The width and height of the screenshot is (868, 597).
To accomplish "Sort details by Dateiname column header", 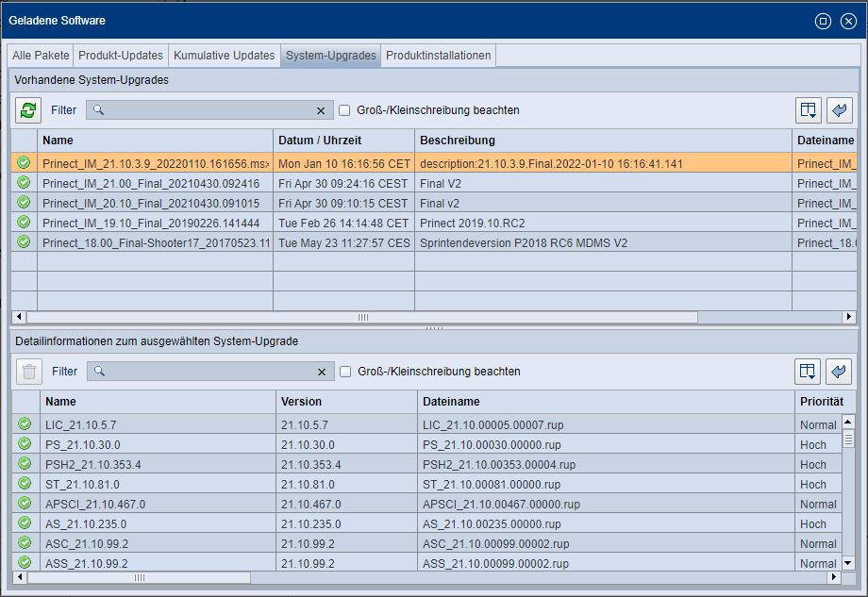I will (606, 402).
